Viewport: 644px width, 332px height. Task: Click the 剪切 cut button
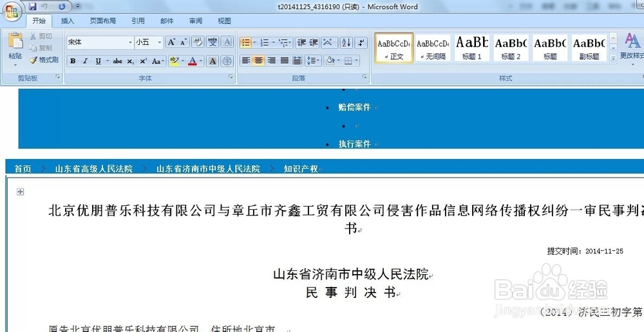(41, 37)
